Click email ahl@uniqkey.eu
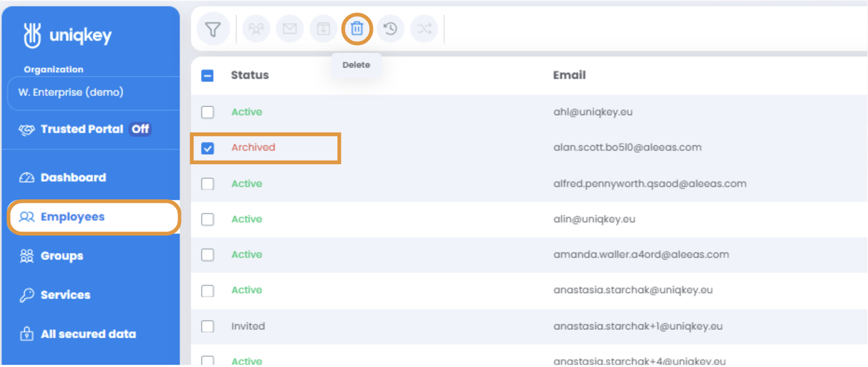 tap(593, 112)
